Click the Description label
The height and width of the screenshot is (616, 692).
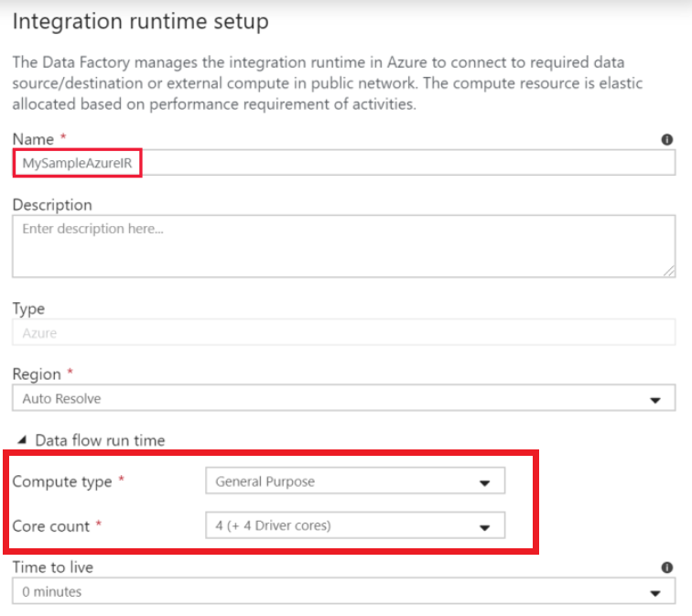point(52,205)
